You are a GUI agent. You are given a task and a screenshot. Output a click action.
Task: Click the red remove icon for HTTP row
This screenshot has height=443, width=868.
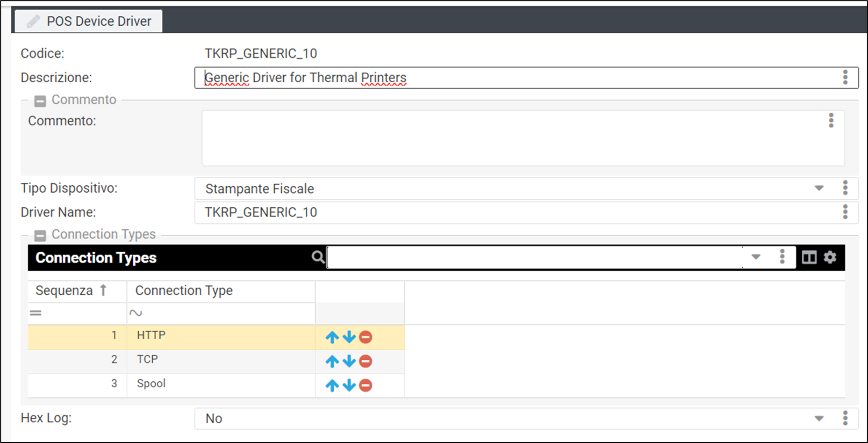tap(366, 337)
